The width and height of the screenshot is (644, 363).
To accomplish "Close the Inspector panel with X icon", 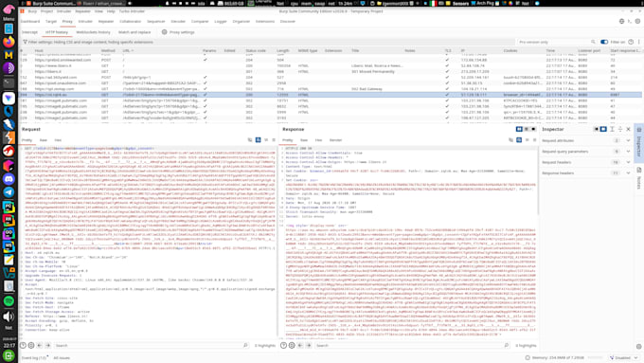I will point(629,129).
